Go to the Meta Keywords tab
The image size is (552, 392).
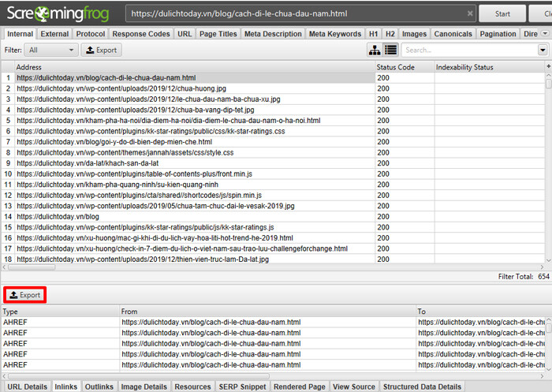[x=335, y=34]
